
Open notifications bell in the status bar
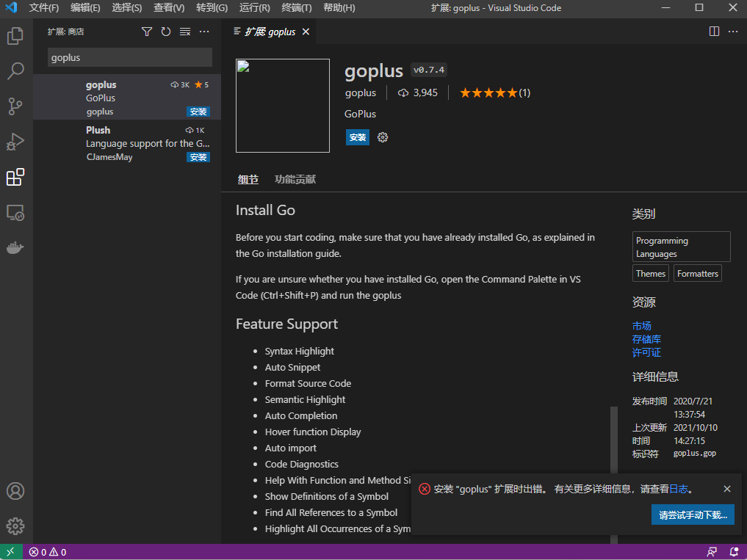click(734, 552)
